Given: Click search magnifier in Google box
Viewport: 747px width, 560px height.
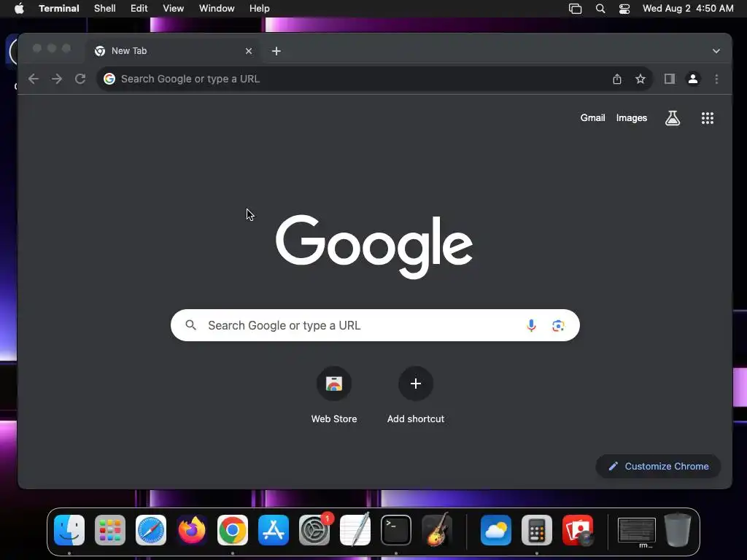Looking at the screenshot, I should coord(190,325).
